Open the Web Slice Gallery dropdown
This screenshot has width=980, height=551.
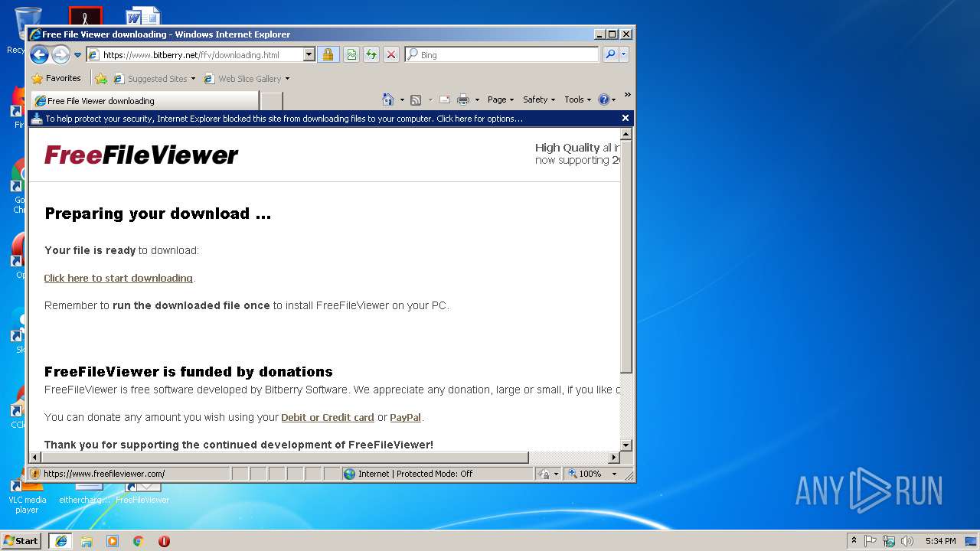click(x=247, y=78)
